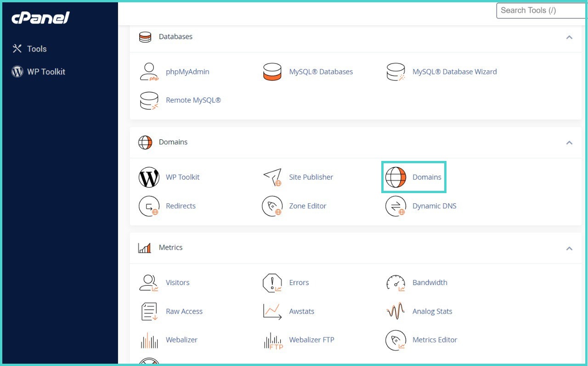This screenshot has width=588, height=366.
Task: Click the Zone Editor icon
Action: [x=272, y=206]
